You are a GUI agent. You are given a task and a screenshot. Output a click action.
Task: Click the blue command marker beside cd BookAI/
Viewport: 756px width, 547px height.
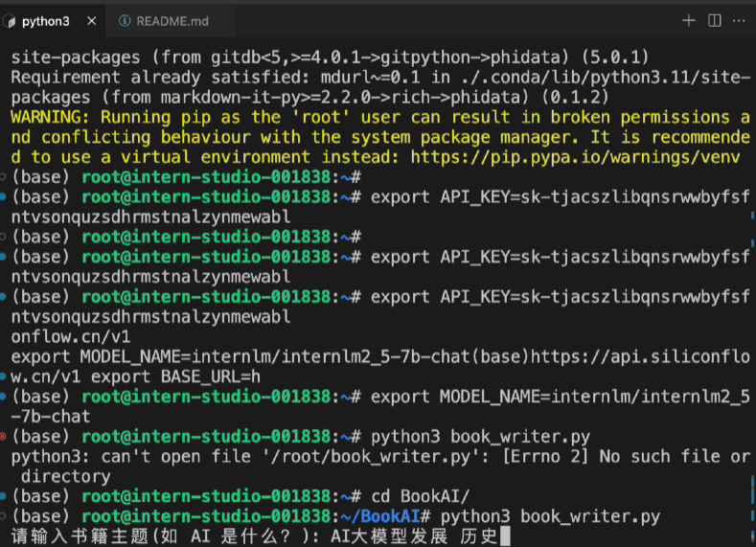(x=3, y=496)
